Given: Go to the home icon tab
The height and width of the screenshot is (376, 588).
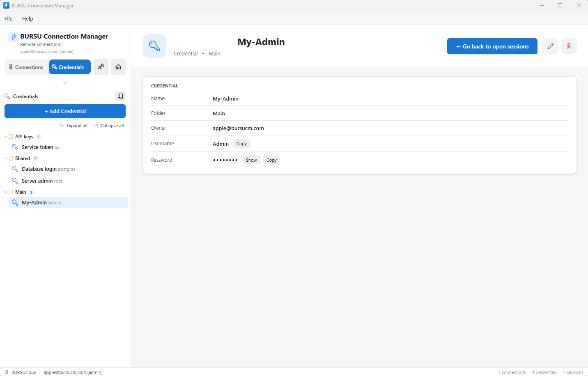Looking at the screenshot, I should [x=118, y=67].
